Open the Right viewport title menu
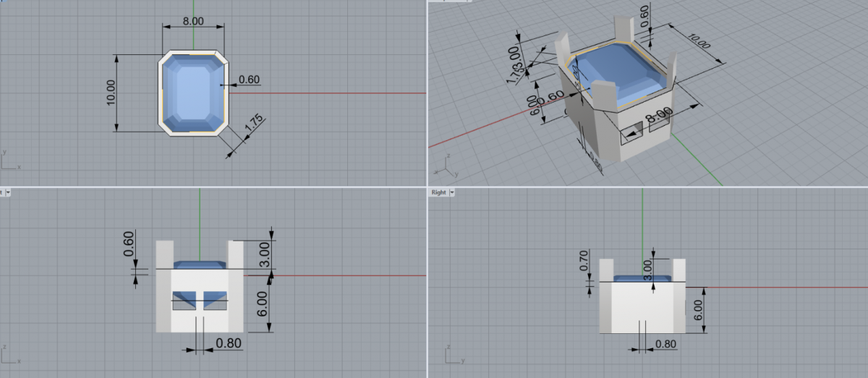Screen dimensions: 868x378 438,192
